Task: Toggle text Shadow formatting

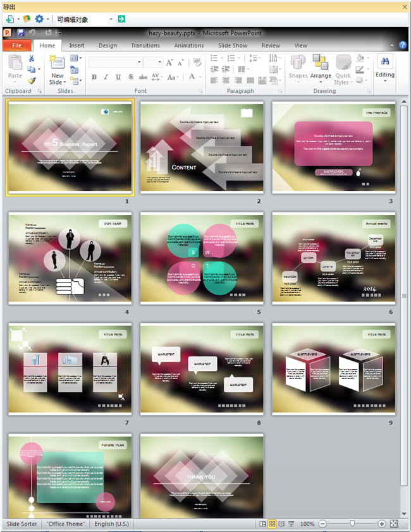Action: pos(131,77)
